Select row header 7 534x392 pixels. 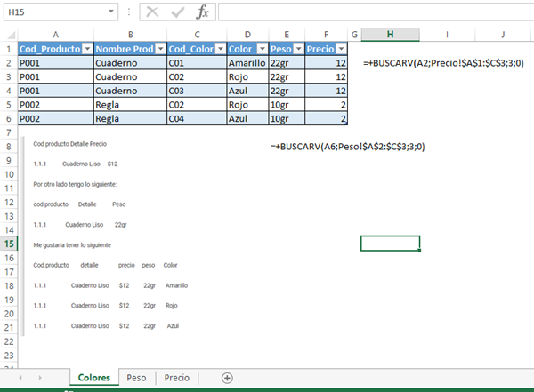click(9, 132)
